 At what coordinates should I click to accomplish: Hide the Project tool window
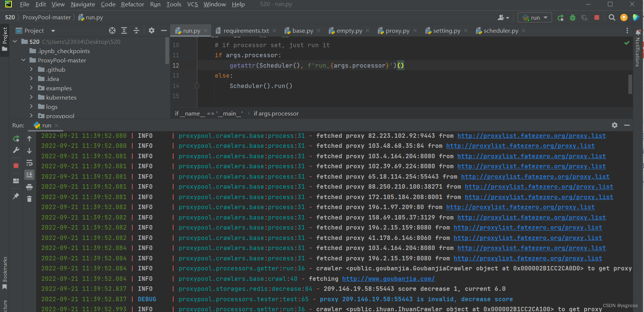164,30
